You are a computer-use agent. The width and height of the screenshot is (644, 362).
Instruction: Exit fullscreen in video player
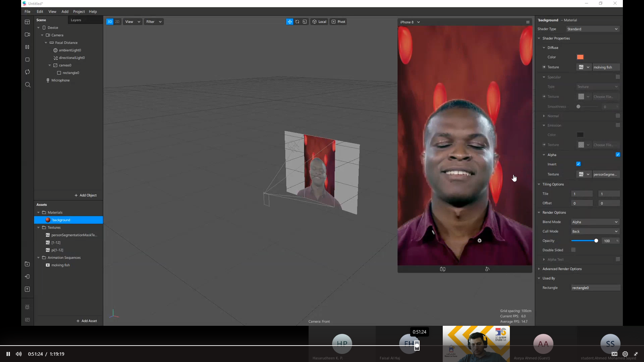click(636, 354)
